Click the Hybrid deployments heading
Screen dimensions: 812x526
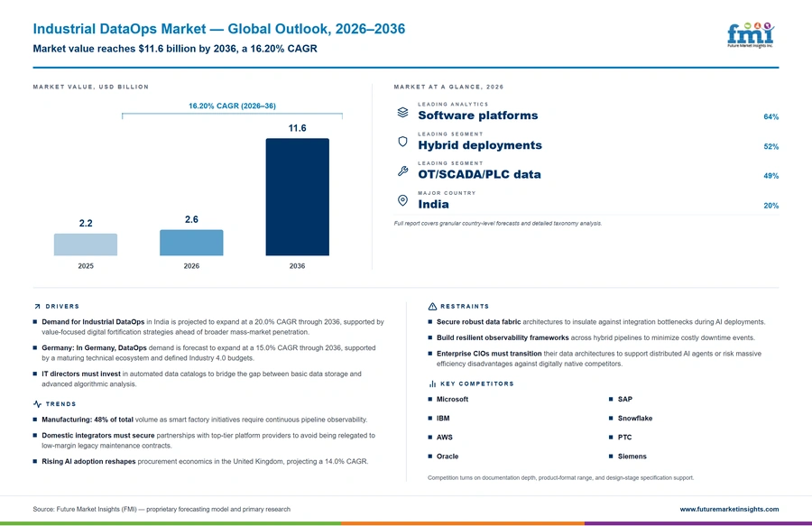point(480,145)
